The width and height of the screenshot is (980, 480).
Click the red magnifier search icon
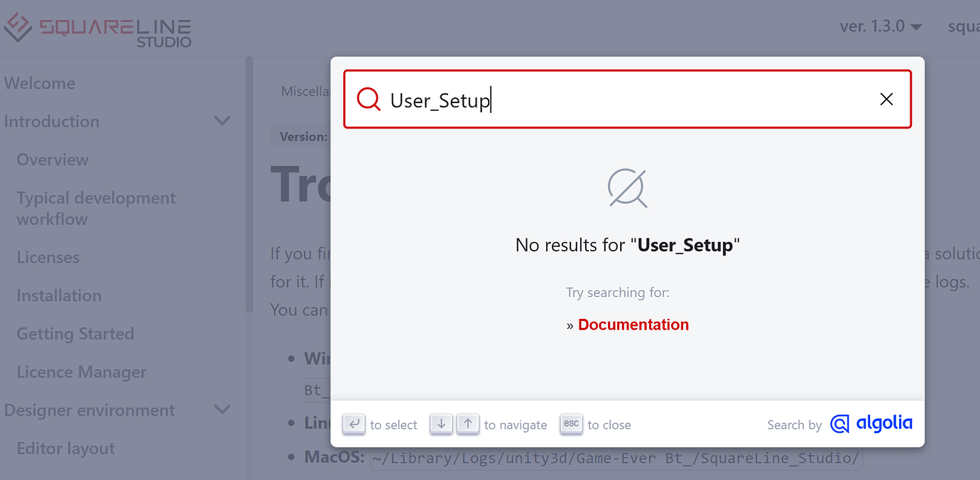click(369, 99)
